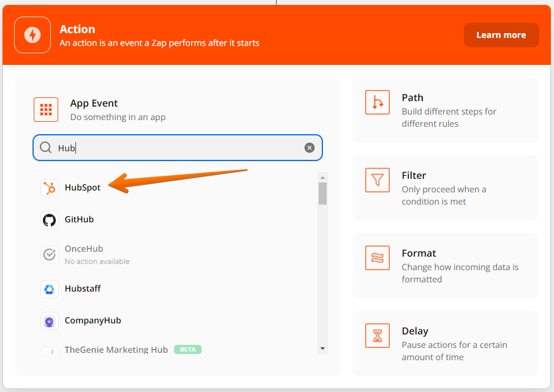Click the app search input field

(177, 148)
